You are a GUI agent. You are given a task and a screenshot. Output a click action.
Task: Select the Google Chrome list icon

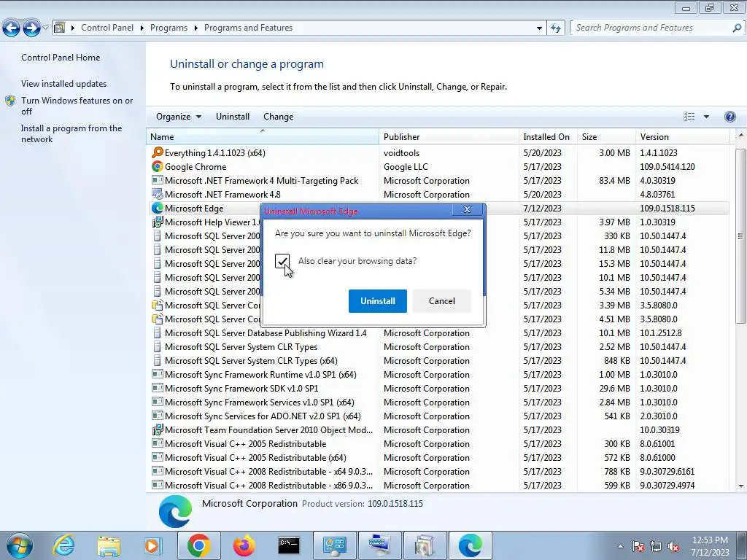coord(158,167)
